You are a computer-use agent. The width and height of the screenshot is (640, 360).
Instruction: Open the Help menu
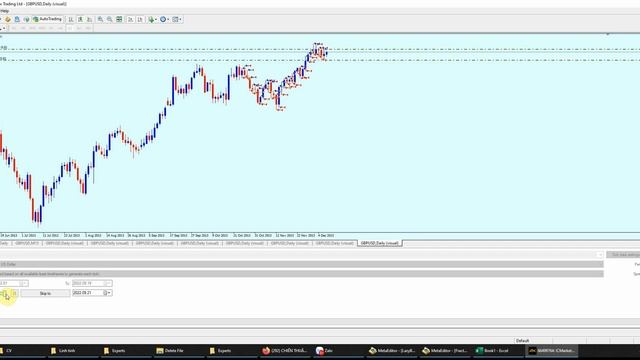[x=4, y=11]
